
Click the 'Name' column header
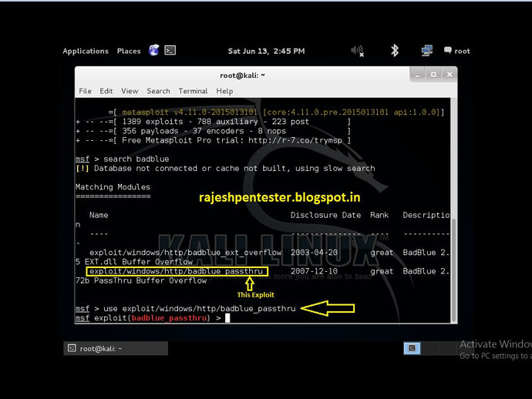tap(99, 215)
